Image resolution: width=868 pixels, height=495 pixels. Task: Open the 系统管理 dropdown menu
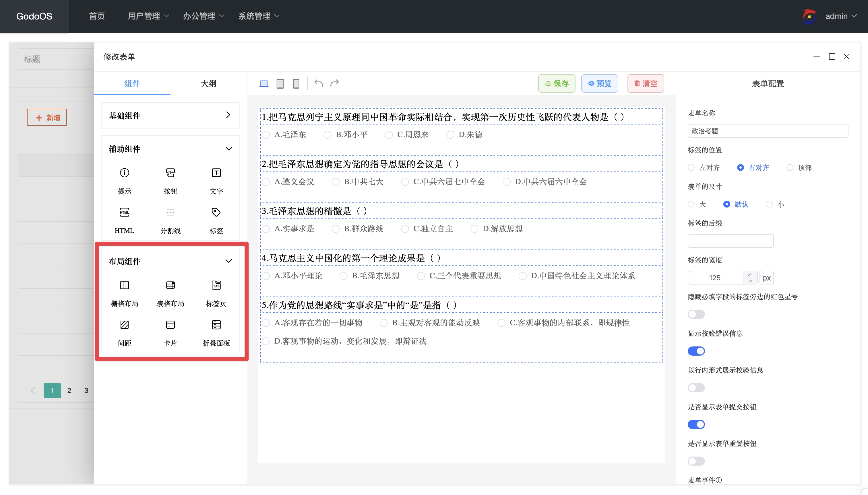pyautogui.click(x=259, y=16)
